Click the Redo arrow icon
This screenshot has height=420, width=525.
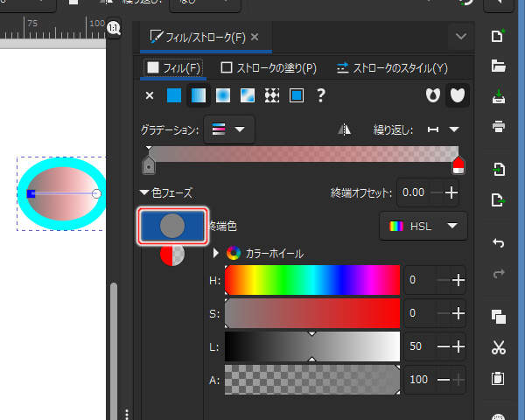pyautogui.click(x=498, y=274)
